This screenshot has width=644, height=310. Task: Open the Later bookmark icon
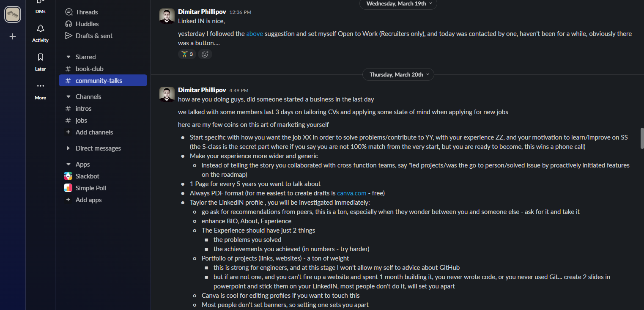[x=40, y=58]
